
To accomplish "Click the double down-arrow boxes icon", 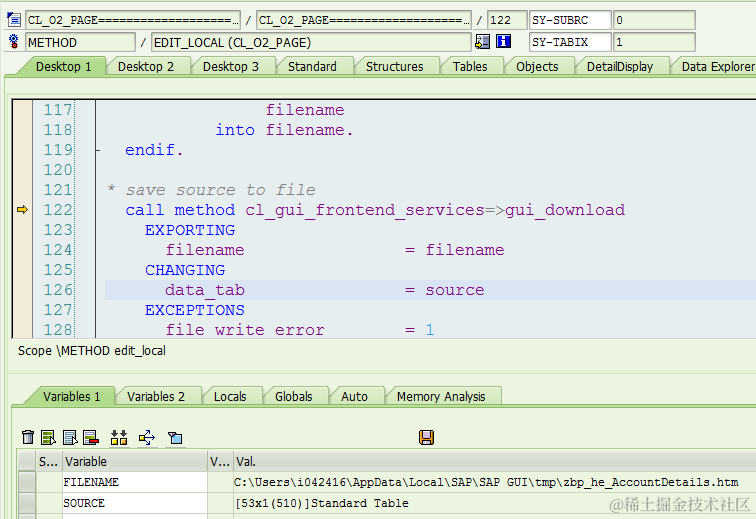I will pos(119,437).
